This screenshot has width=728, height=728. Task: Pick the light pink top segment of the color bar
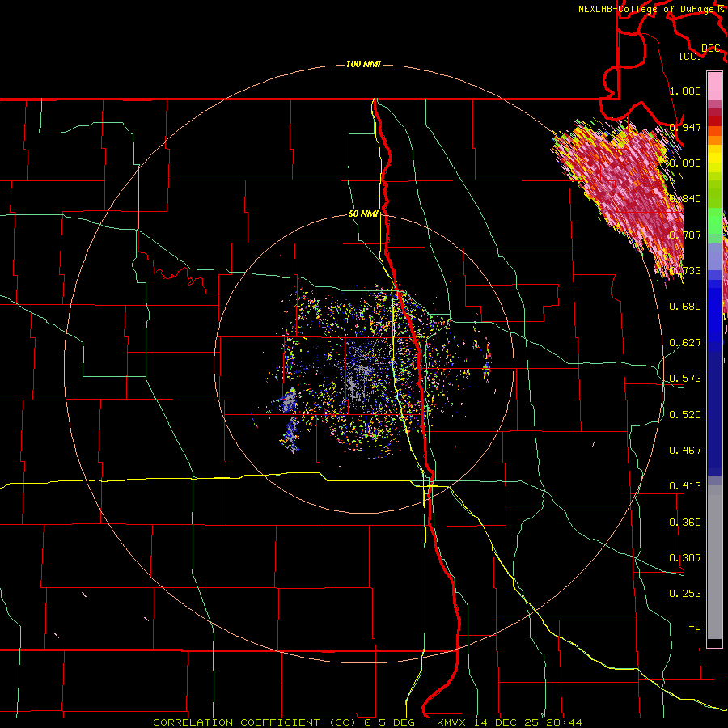coord(714,87)
